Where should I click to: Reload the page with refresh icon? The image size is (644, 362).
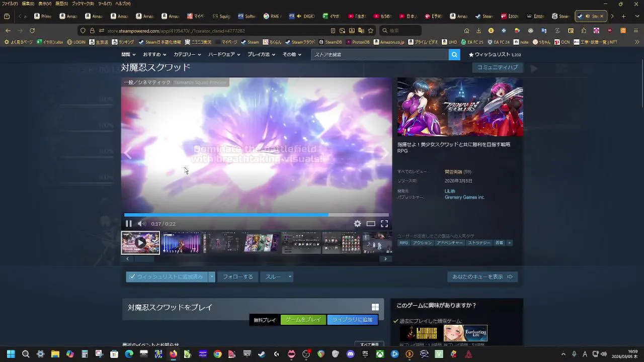[32, 31]
